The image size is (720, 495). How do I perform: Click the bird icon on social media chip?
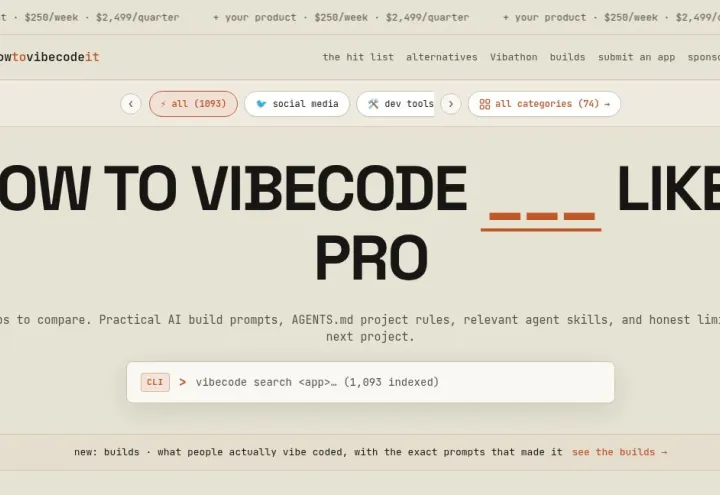pyautogui.click(x=261, y=104)
